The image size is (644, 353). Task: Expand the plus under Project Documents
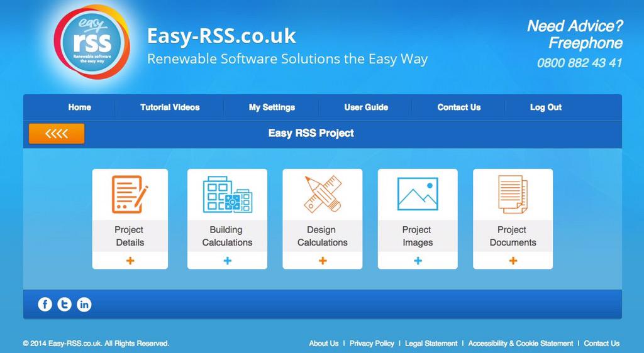click(x=513, y=261)
